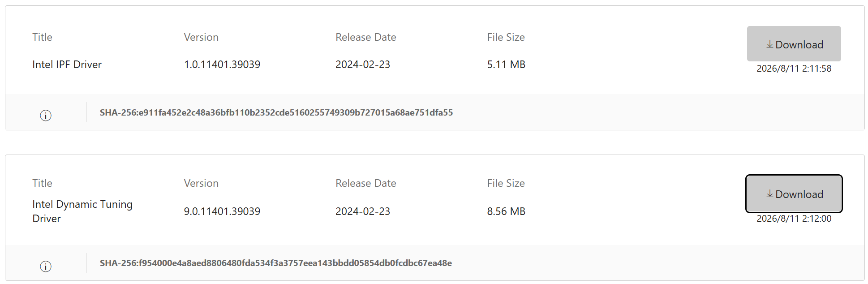Click download arrow icon for Dynamic Tuning Driver
868x284 pixels.
(x=769, y=194)
